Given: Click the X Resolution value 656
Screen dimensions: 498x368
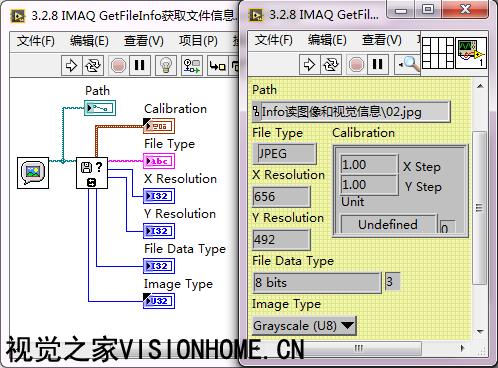Looking at the screenshot, I should pos(281,197).
